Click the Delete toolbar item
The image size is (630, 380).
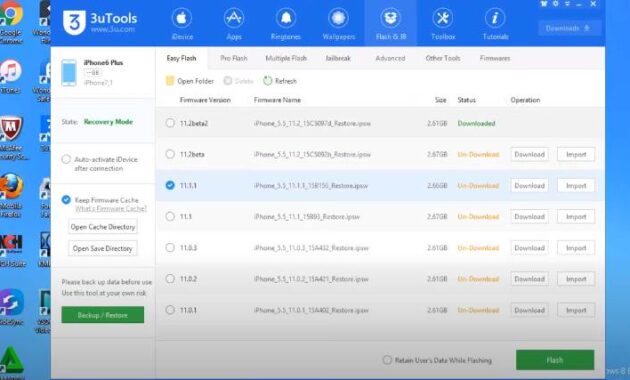click(238, 81)
